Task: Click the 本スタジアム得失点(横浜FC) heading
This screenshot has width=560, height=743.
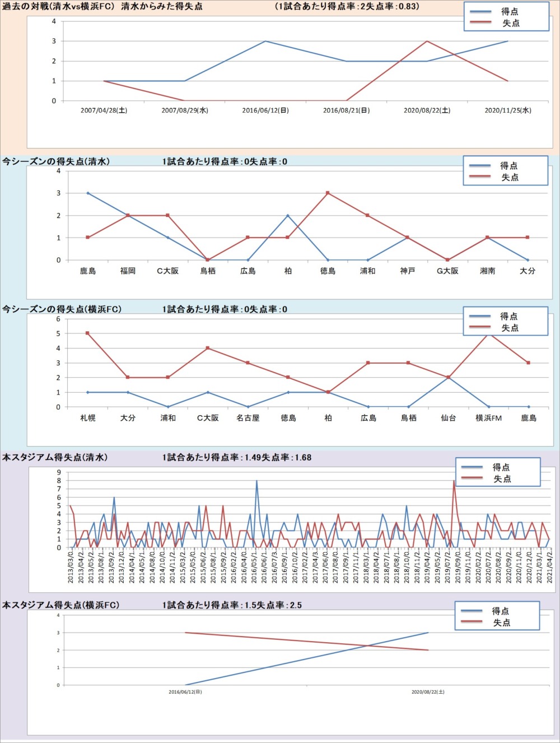Action: point(60,605)
